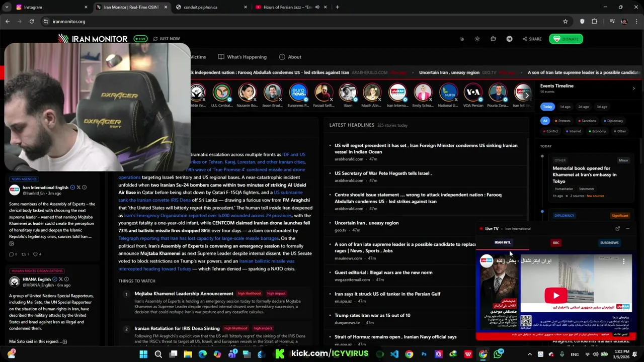644x362 pixels.
Task: Open headline 'Trump rates Iran war as 15 out of 10'
Action: point(372,315)
